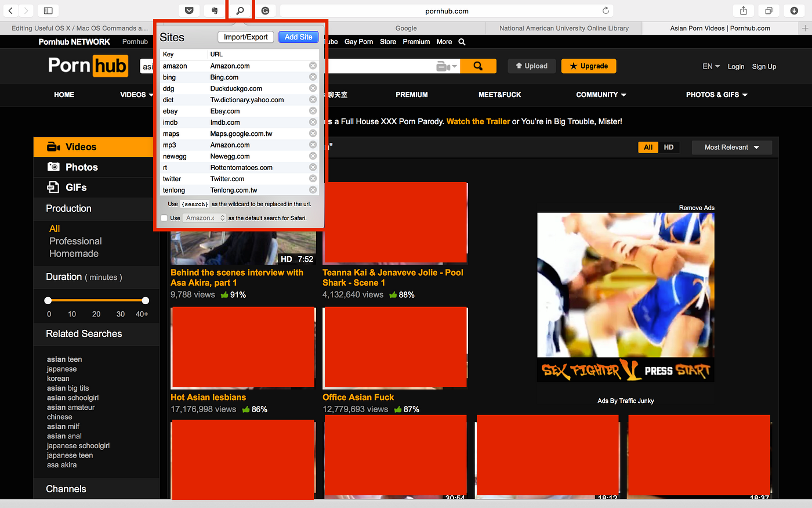Screen dimensions: 812x508
Task: Click the Add Site button
Action: pos(299,37)
